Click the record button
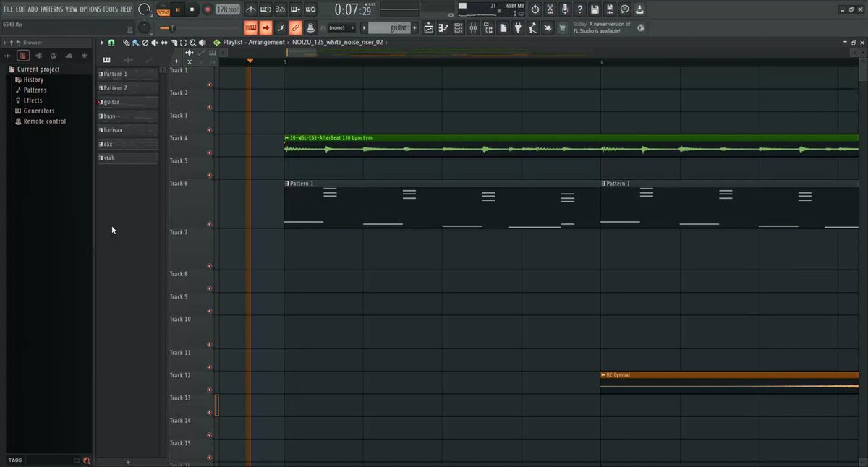Screen dimensions: 868x467 (208, 10)
